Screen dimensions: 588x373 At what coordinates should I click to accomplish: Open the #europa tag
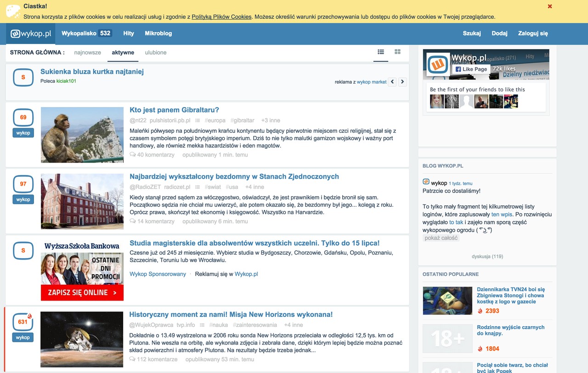216,120
